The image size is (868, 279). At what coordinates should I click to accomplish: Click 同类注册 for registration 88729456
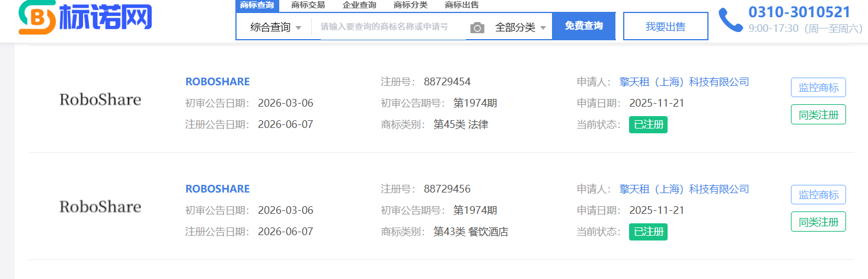tap(818, 222)
